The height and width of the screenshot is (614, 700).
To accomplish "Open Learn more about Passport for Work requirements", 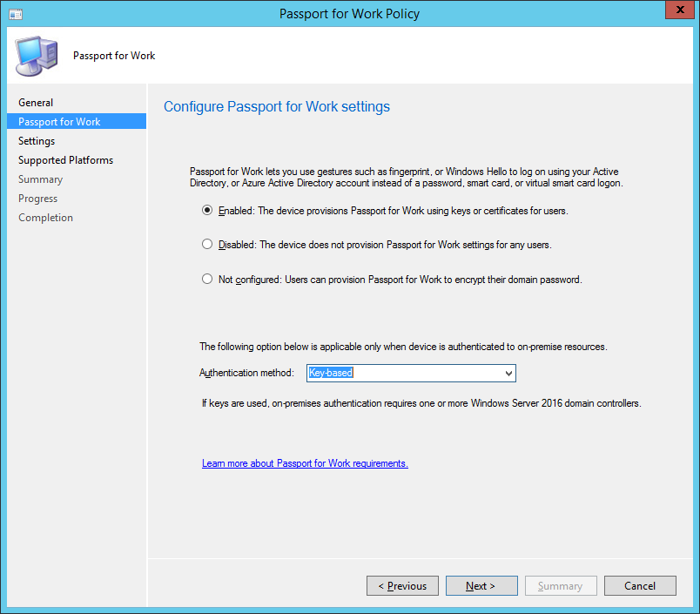I will (x=305, y=463).
